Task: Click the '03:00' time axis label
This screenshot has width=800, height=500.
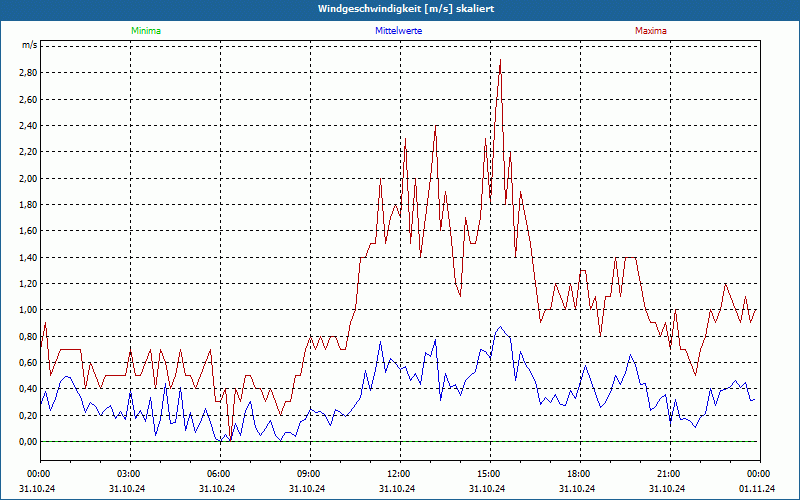Action: (130, 474)
